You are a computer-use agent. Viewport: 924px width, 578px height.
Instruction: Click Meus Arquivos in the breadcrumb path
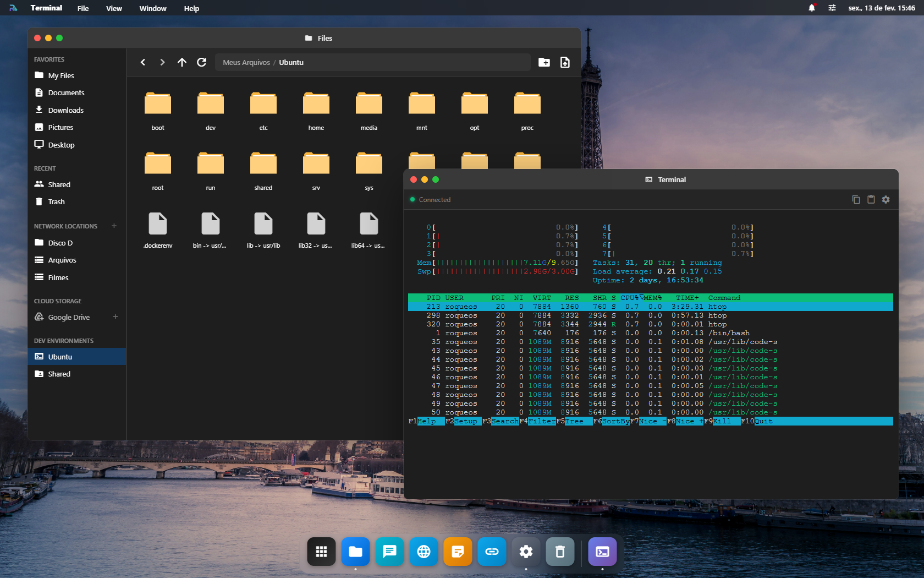coord(246,62)
